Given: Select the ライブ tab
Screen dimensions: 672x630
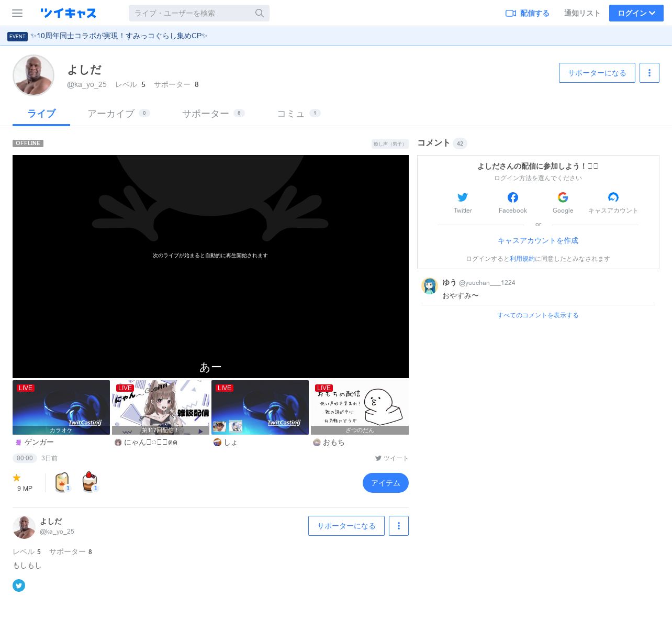Looking at the screenshot, I should [x=41, y=114].
